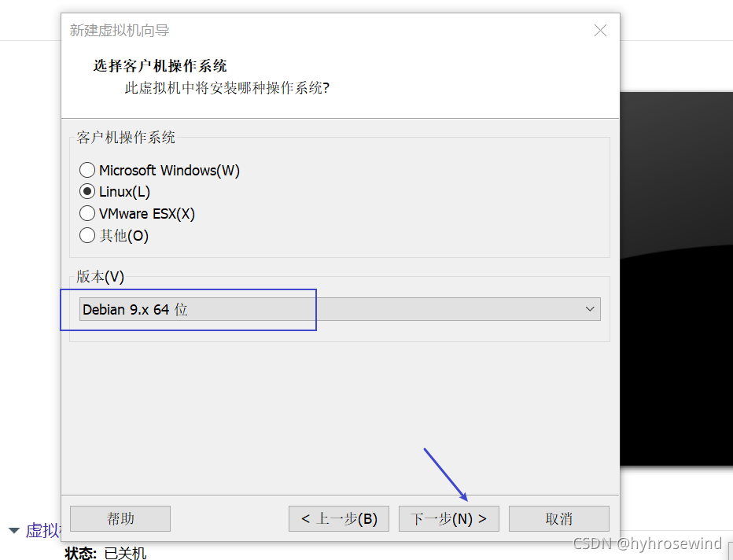Click the 取消 cancel button
733x560 pixels.
559,518
